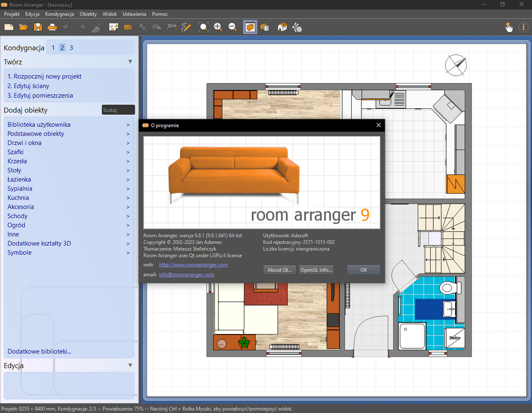Create a new project via toolbar icon
The image size is (532, 413).
pyautogui.click(x=9, y=27)
